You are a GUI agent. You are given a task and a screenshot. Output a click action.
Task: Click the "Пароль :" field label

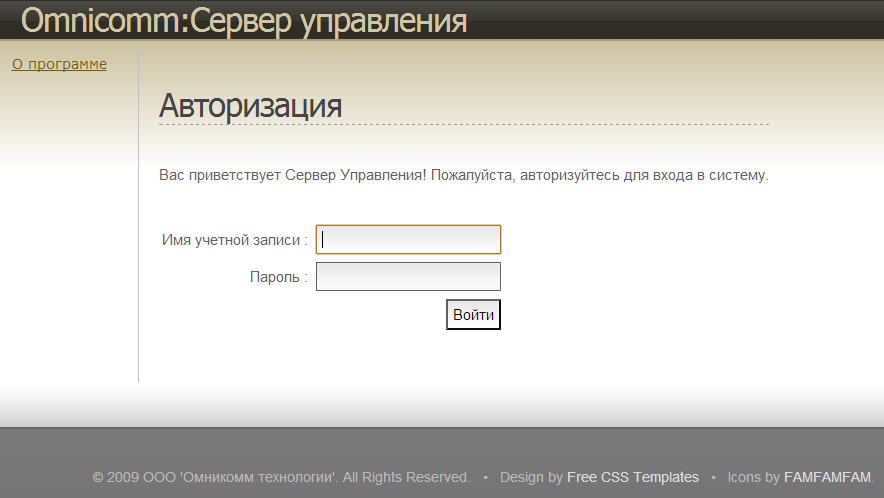(x=278, y=277)
